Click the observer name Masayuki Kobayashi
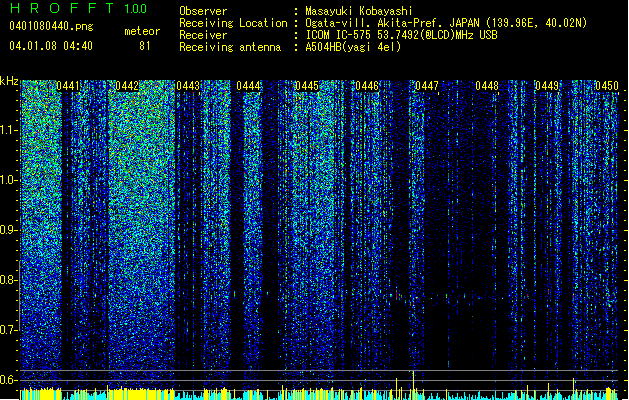Image resolution: width=629 pixels, height=400 pixels. (x=358, y=11)
